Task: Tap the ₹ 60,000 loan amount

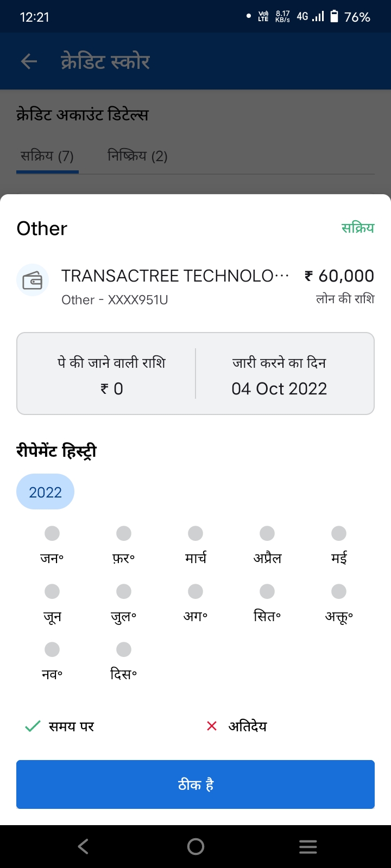Action: (339, 276)
